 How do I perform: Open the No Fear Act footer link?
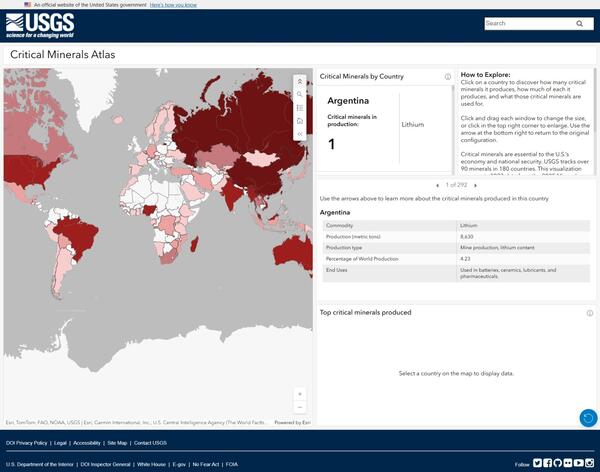click(206, 464)
